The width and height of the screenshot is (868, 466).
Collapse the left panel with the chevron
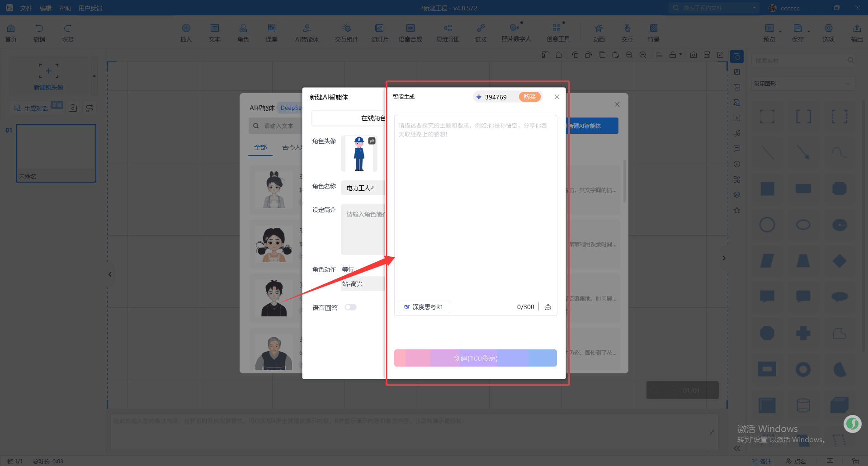(110, 274)
